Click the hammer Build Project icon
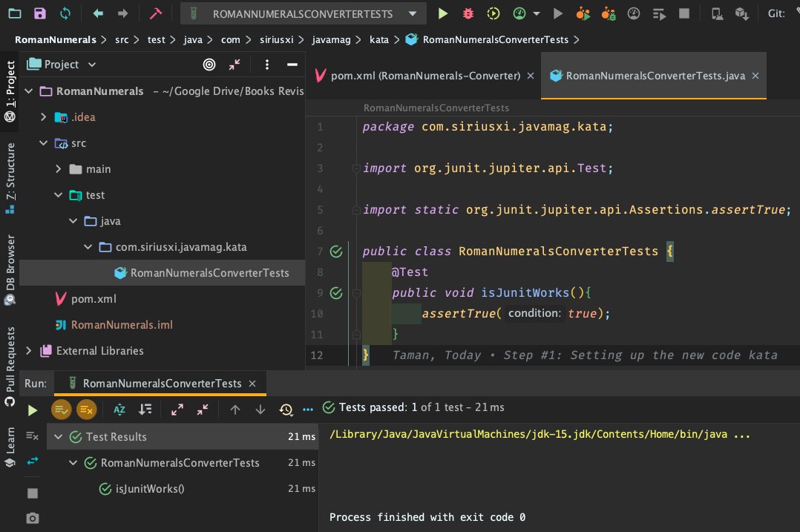Viewport: 800px width, 532px height. [x=155, y=13]
